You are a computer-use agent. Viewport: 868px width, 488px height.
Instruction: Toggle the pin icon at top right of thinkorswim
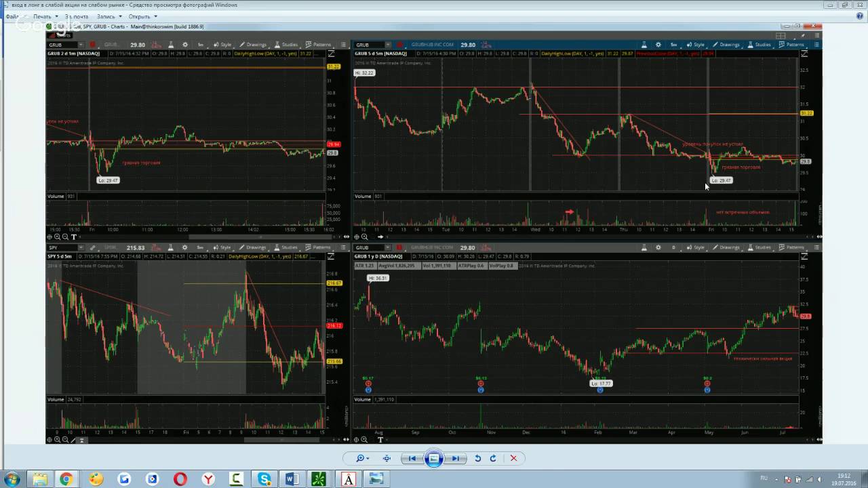tap(803, 36)
